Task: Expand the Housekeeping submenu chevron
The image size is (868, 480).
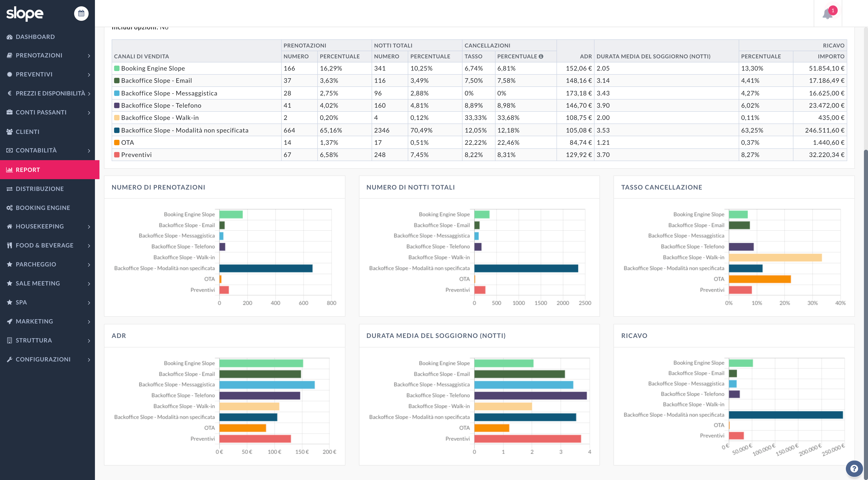Action: point(89,226)
